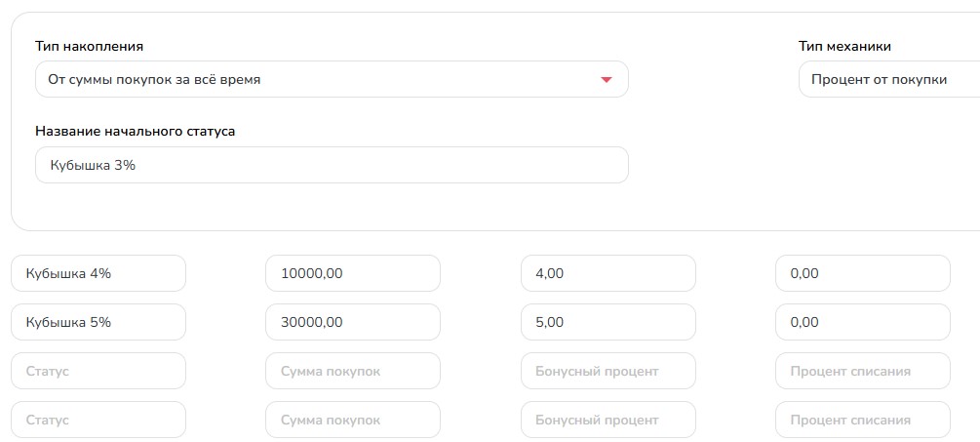
Task: Click the 4,00 bonus percent field
Action: coord(608,273)
